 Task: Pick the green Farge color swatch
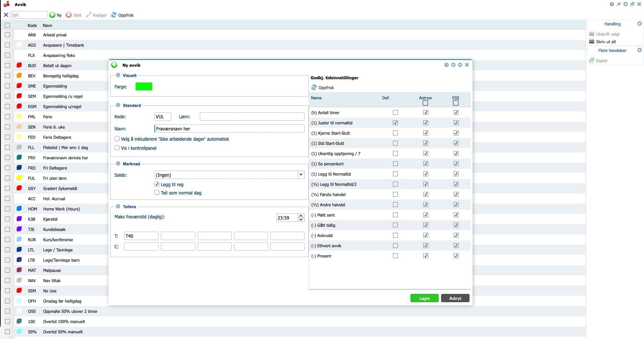click(x=144, y=86)
